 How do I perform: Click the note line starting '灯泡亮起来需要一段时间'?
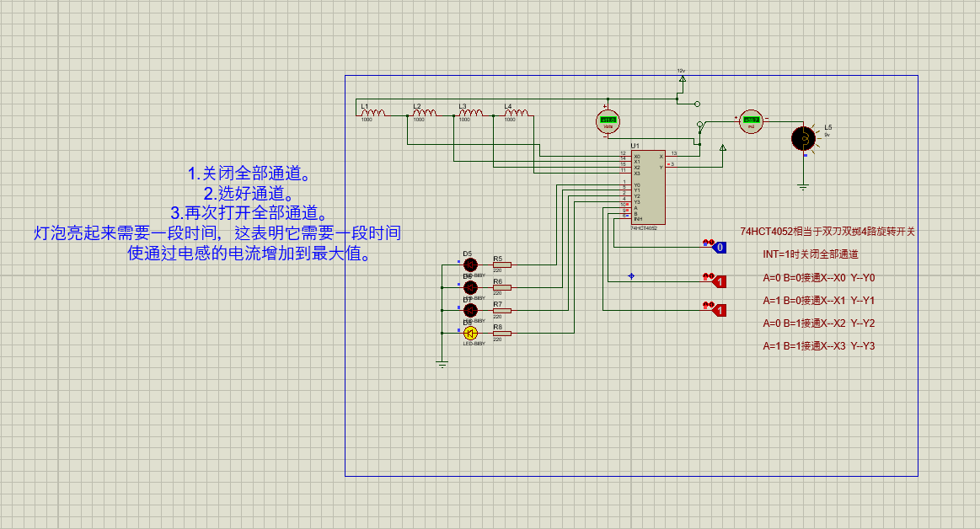(x=217, y=233)
